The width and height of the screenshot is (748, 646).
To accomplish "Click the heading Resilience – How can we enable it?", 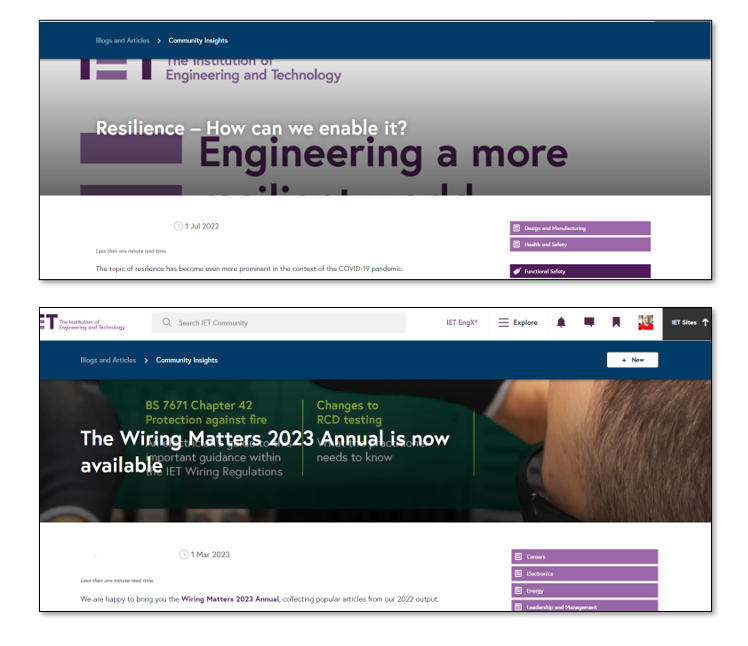I will point(251,128).
